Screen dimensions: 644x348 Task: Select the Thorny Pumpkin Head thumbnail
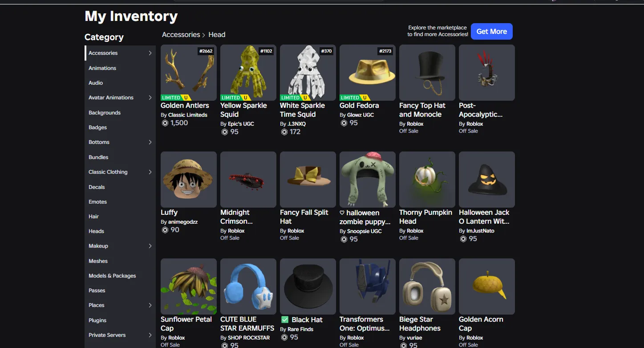427,180
